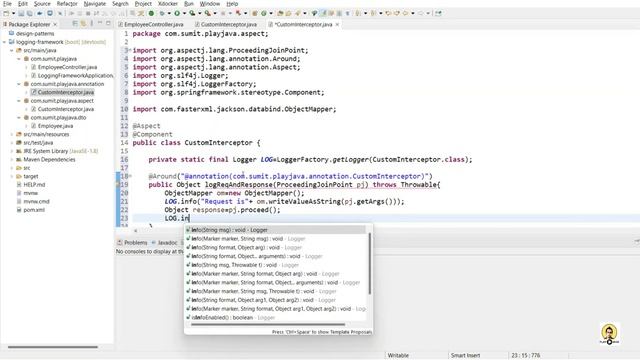Open the File menu
Viewport: 640px width, 360px height.
point(7,4)
